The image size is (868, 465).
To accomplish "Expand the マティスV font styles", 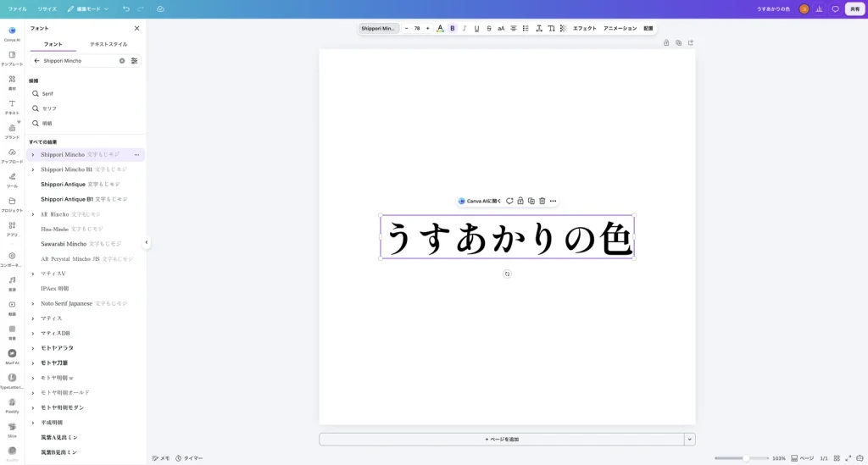I will point(33,274).
